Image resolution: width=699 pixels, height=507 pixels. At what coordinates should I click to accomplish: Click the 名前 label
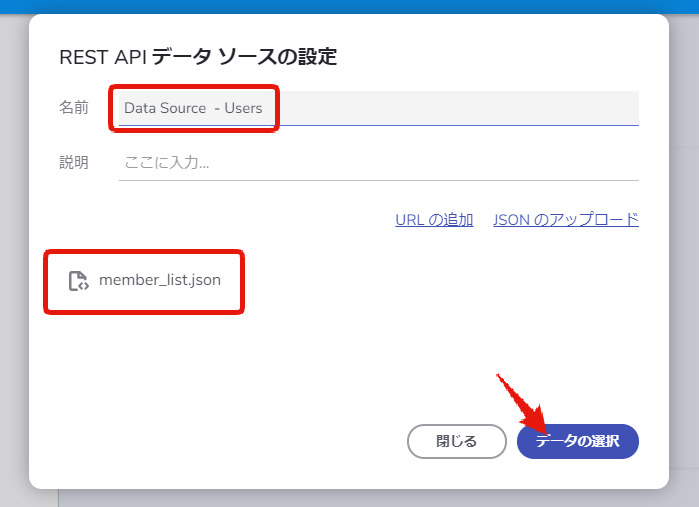click(74, 107)
